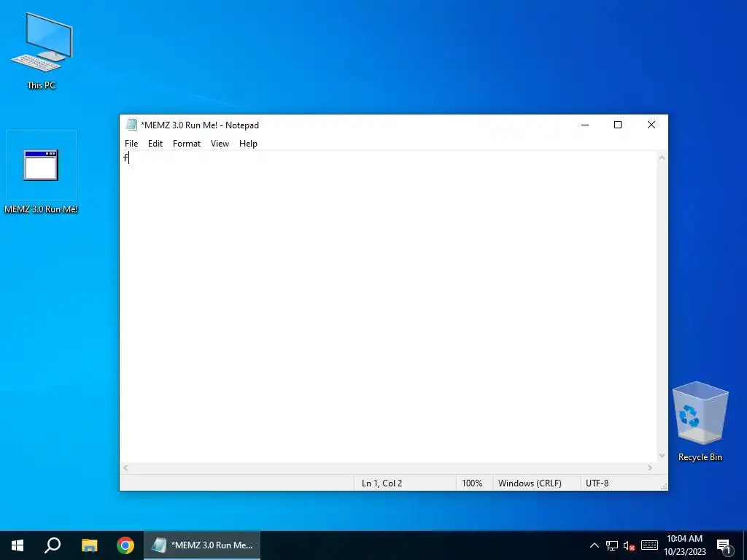The height and width of the screenshot is (560, 747).
Task: Click the muted volume tray icon
Action: tap(630, 545)
